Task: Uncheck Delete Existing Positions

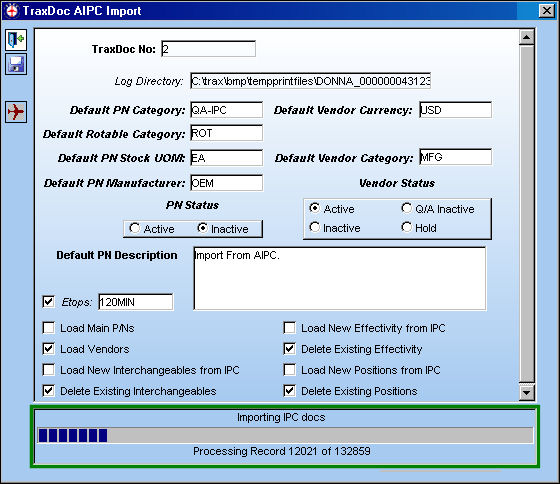Action: [290, 391]
